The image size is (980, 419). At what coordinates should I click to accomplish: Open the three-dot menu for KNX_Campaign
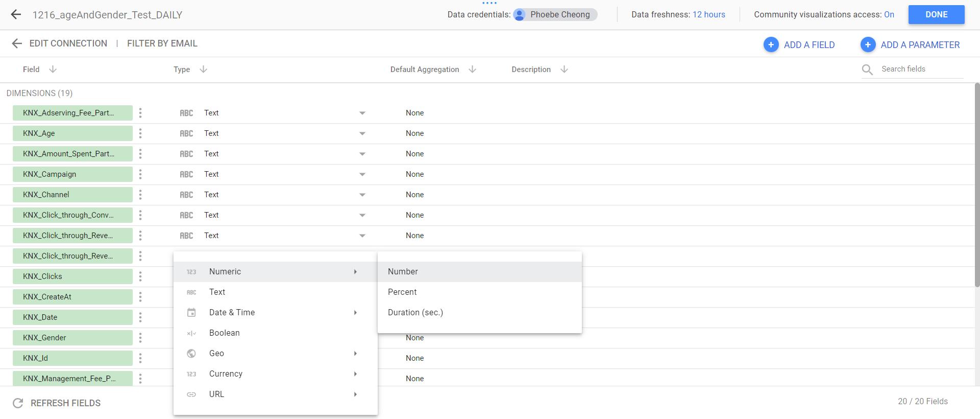[x=140, y=174]
